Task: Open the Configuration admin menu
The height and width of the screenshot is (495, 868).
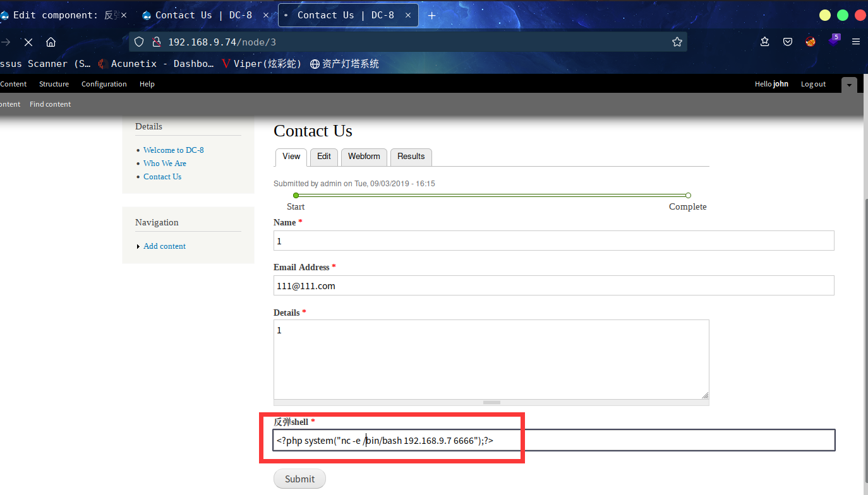Action: [104, 84]
